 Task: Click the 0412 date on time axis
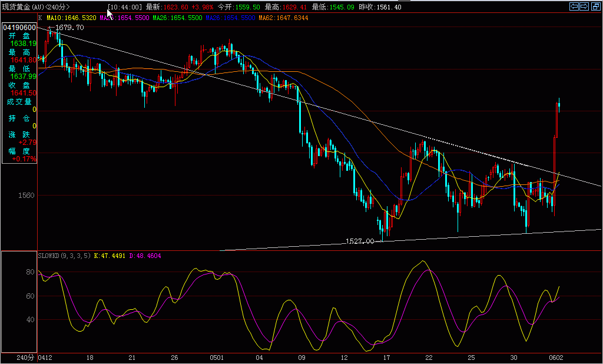point(45,358)
